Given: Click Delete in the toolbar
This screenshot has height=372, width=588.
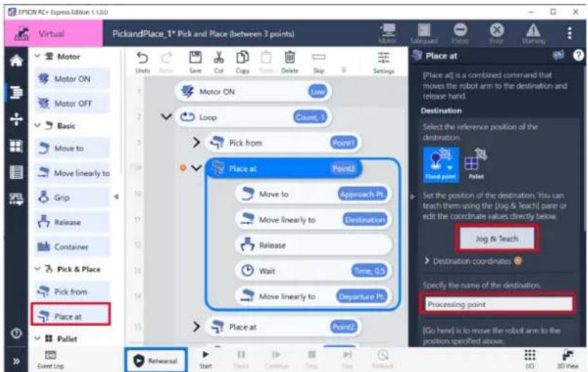Looking at the screenshot, I should (289, 62).
